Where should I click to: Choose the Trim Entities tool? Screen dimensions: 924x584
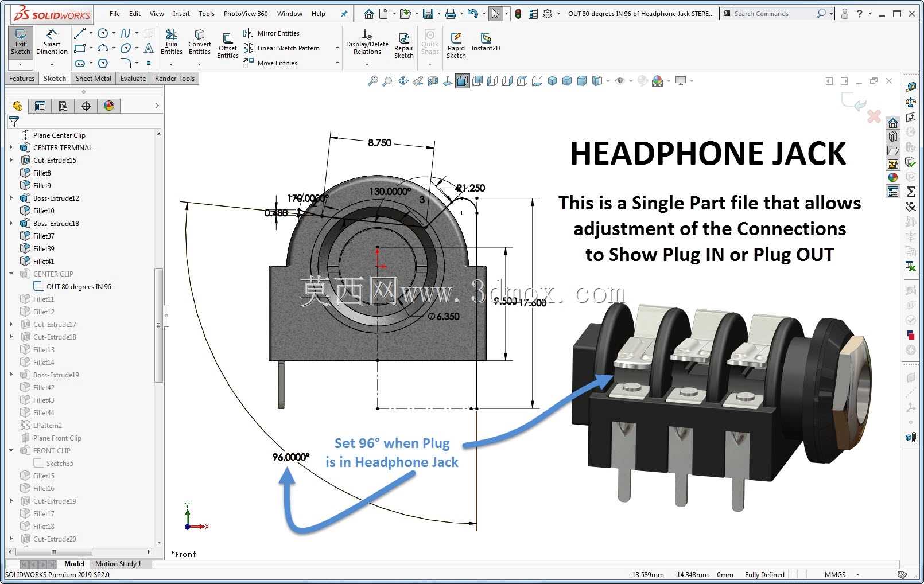(171, 42)
